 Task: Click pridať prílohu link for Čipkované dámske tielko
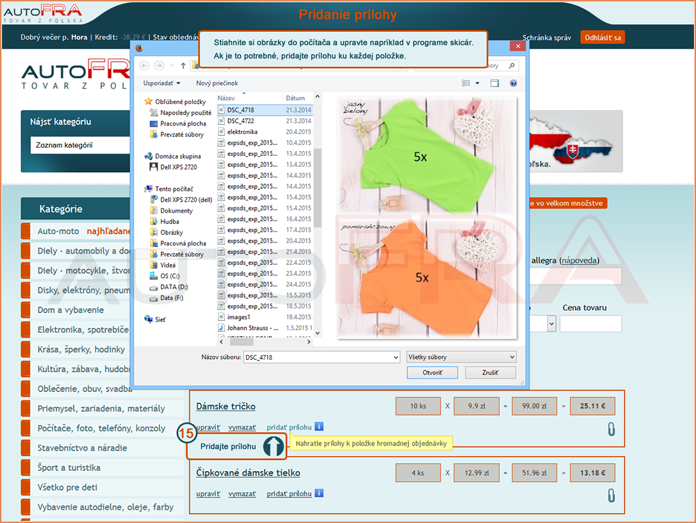pos(289,494)
